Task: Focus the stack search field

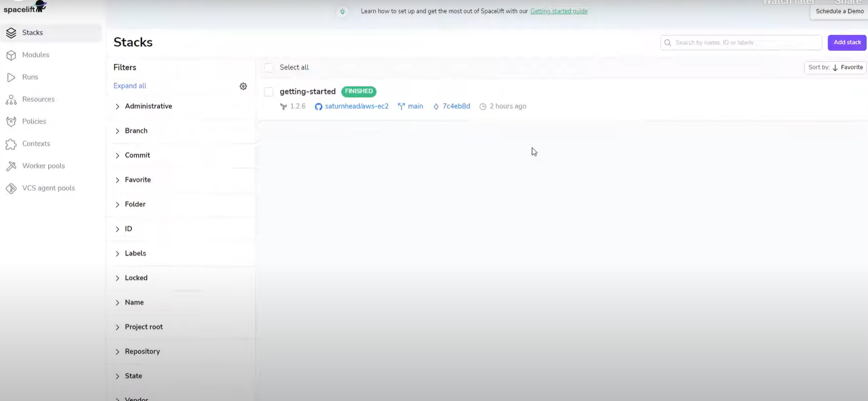Action: (x=741, y=43)
